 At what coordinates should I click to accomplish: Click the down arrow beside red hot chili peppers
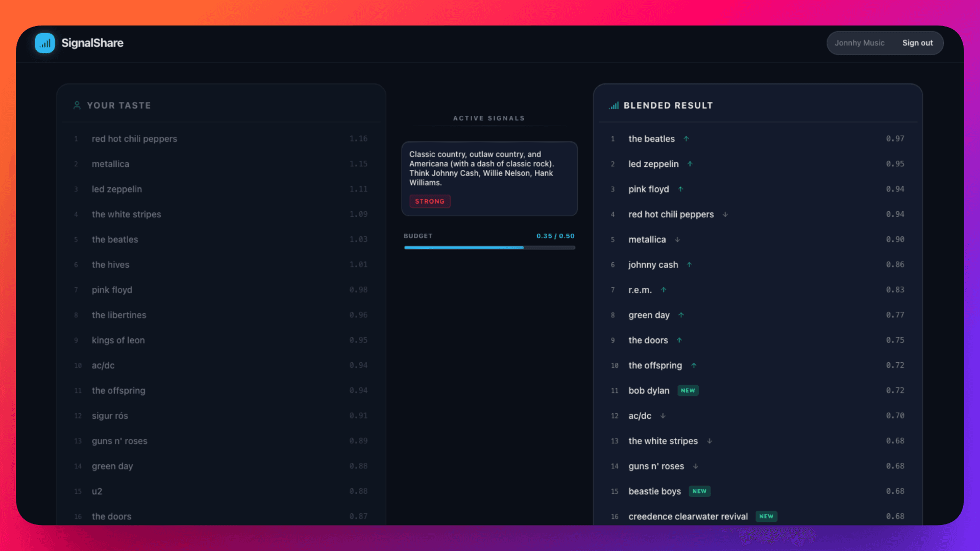click(x=725, y=214)
